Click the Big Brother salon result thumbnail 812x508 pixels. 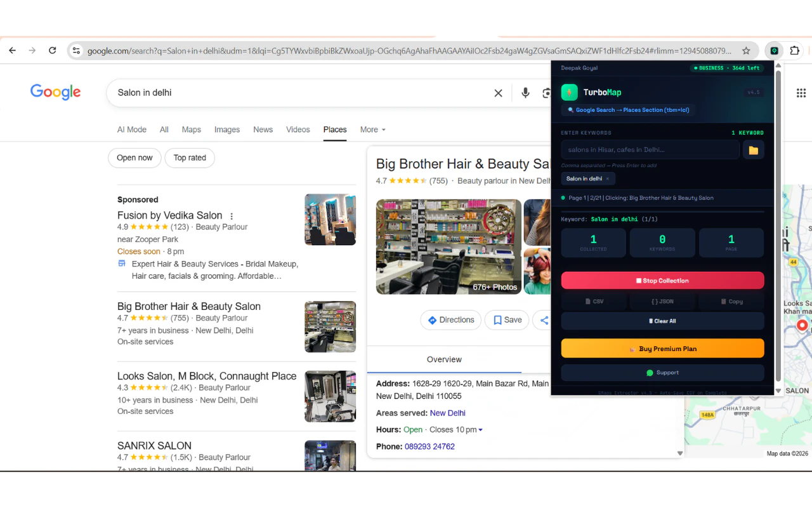pos(330,327)
